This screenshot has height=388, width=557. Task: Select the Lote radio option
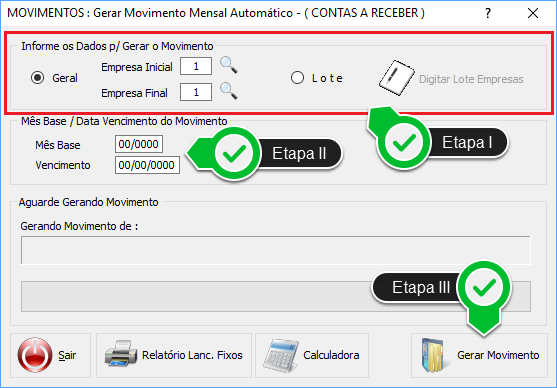[297, 78]
